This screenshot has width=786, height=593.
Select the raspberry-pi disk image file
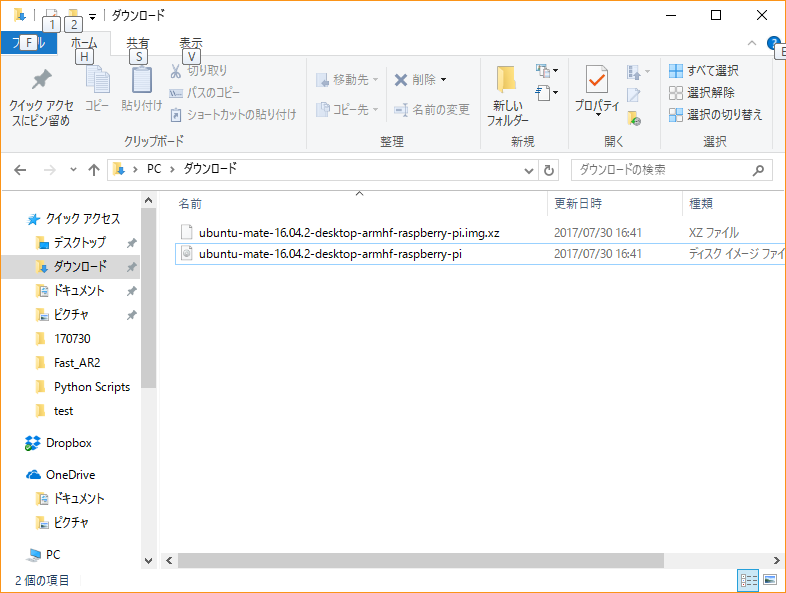coord(480,254)
